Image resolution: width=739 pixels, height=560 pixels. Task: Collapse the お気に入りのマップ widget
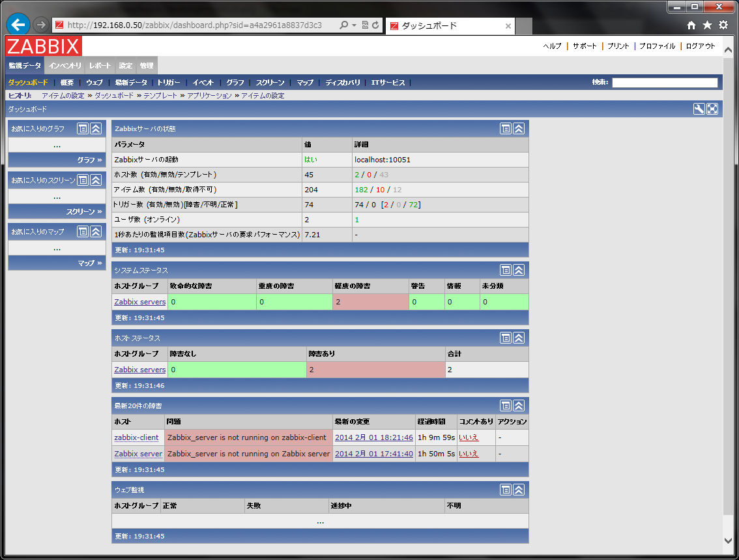click(x=96, y=231)
